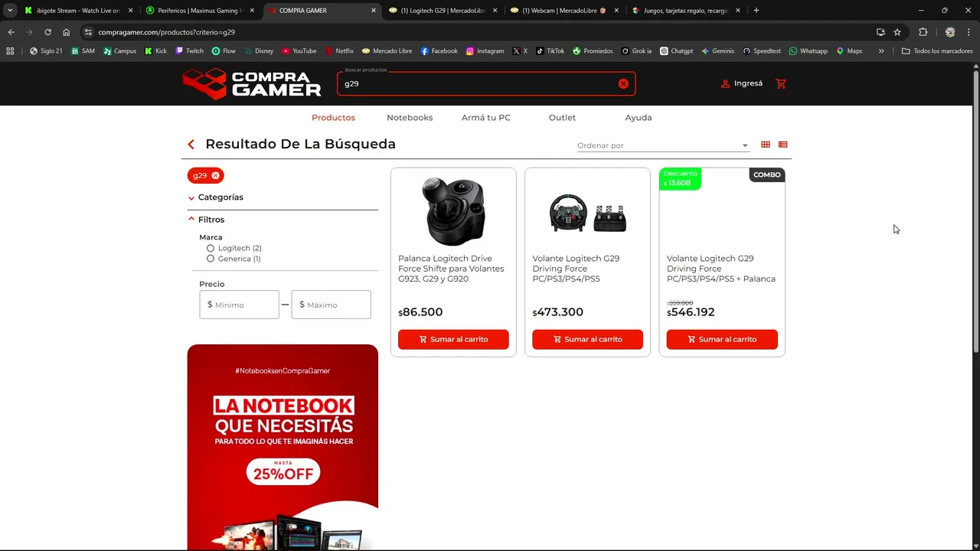Open the Facebook bookmark
Image resolution: width=980 pixels, height=551 pixels.
coord(439,51)
